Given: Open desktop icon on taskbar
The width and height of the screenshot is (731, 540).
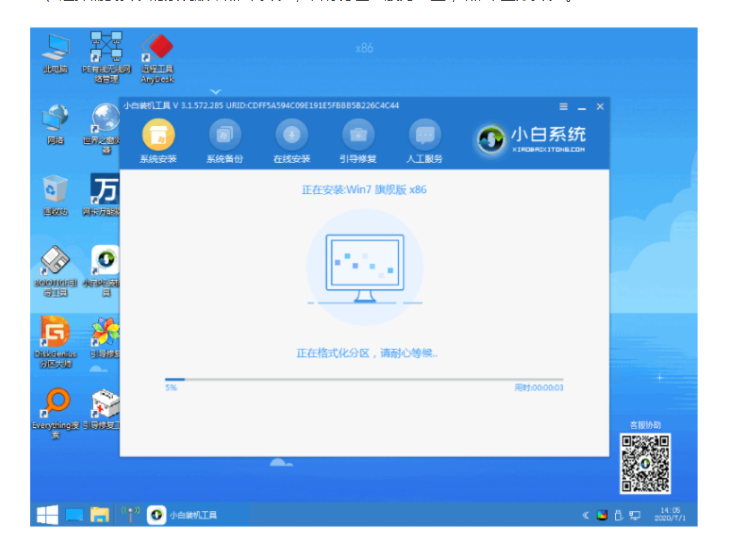Looking at the screenshot, I should pyautogui.click(x=74, y=515).
